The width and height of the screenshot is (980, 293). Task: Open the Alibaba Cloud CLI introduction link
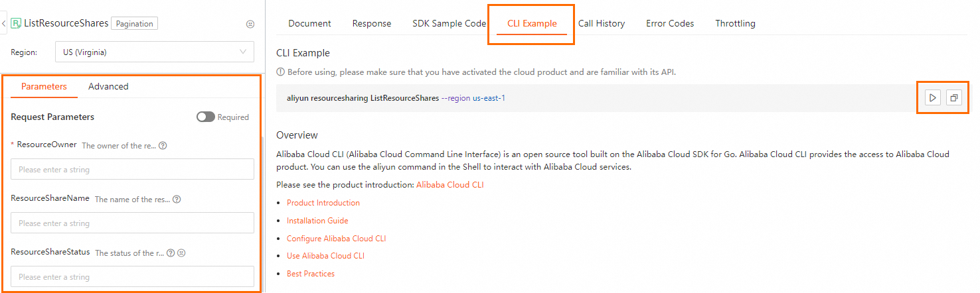[x=449, y=185]
